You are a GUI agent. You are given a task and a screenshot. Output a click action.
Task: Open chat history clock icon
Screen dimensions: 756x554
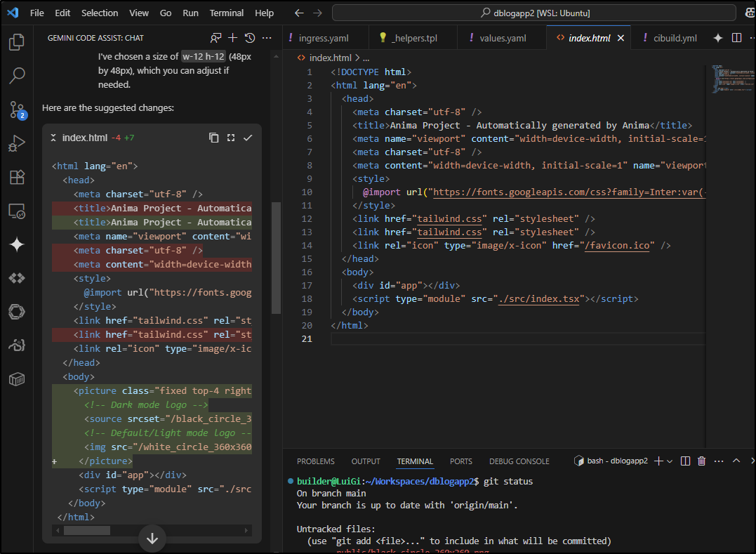250,38
